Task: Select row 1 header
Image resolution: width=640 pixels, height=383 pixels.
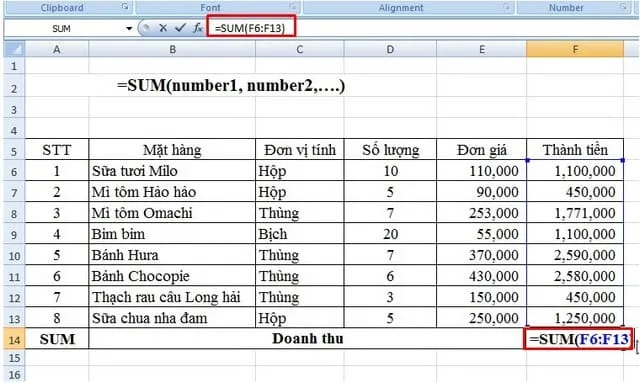Action: click(x=14, y=66)
